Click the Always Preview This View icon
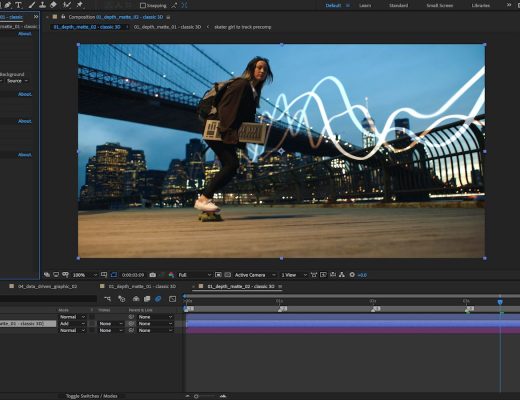Viewport: 520px width, 400px height. click(x=47, y=275)
